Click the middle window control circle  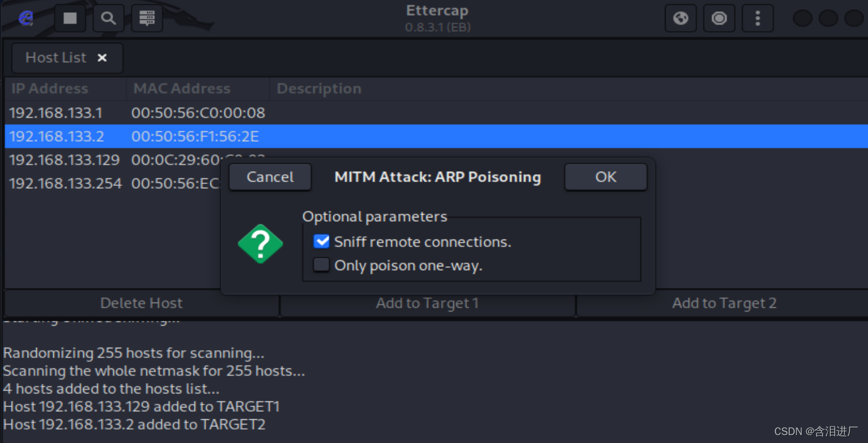828,18
